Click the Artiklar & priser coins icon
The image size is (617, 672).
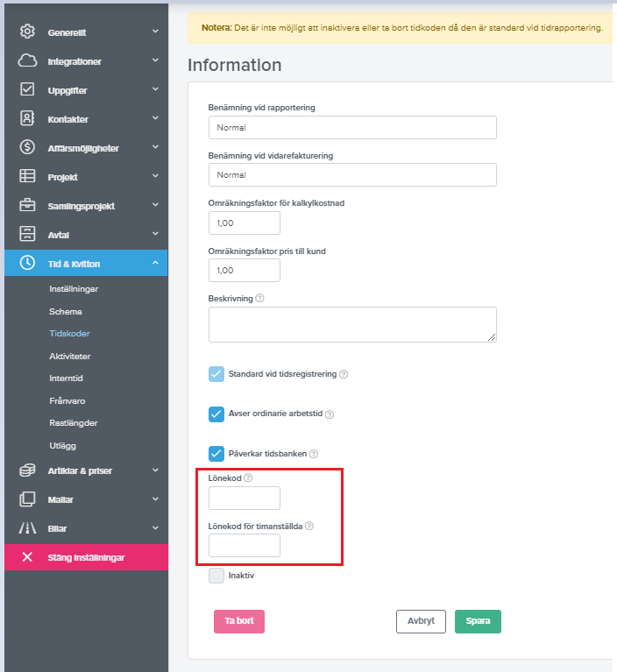(27, 470)
